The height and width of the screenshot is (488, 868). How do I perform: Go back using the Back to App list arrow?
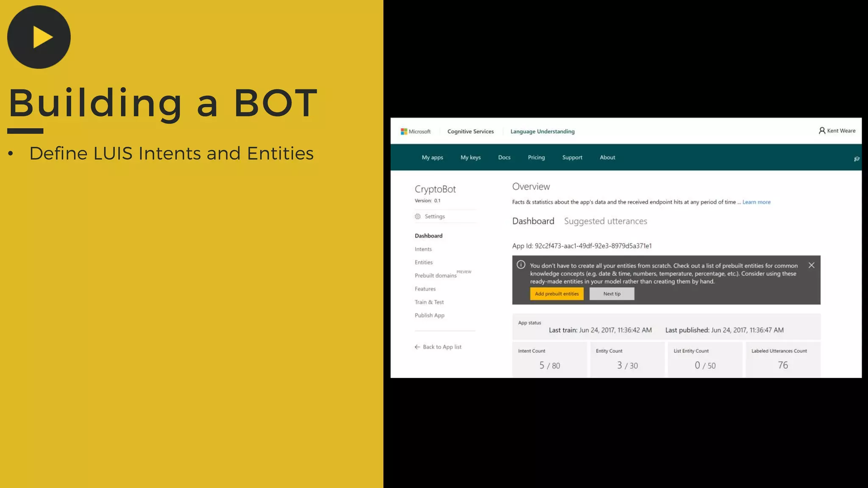coord(417,347)
